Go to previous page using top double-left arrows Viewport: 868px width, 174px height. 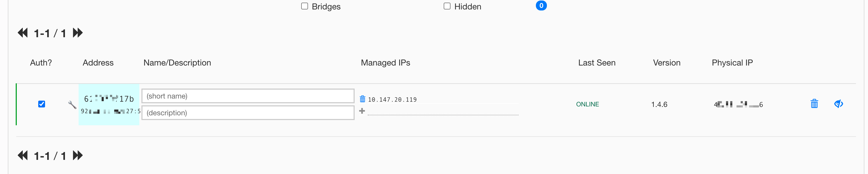click(x=23, y=33)
